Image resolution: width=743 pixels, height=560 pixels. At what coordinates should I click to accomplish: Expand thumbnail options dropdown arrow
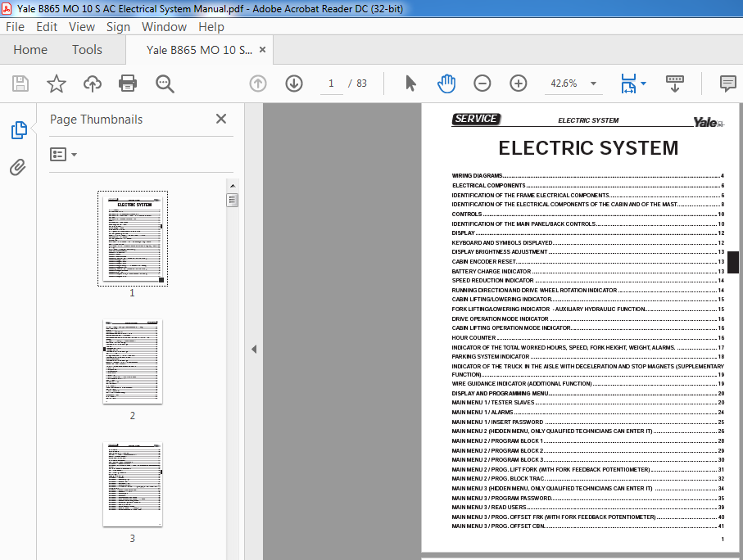pyautogui.click(x=75, y=155)
